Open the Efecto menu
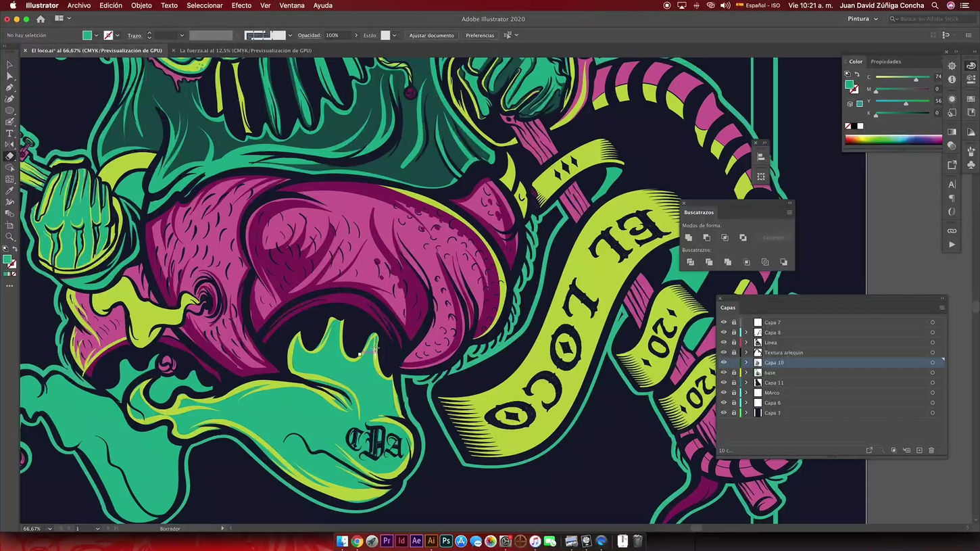Screen dimensions: 980x551 coord(241,5)
